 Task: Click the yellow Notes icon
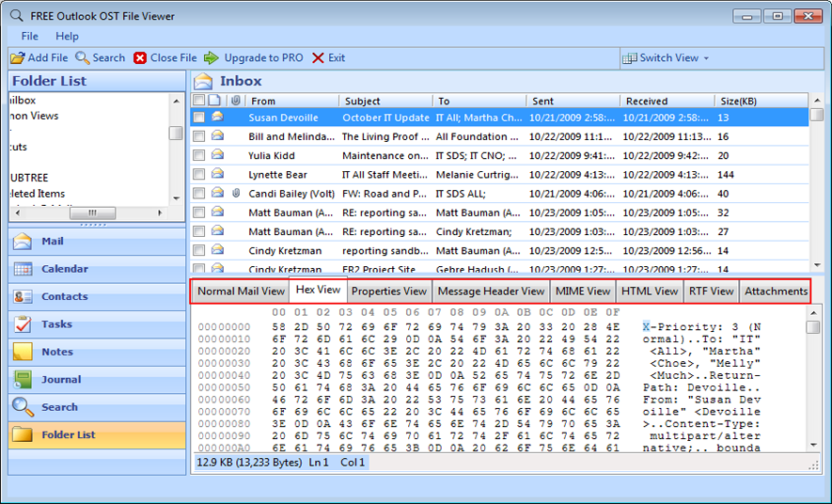[x=23, y=352]
